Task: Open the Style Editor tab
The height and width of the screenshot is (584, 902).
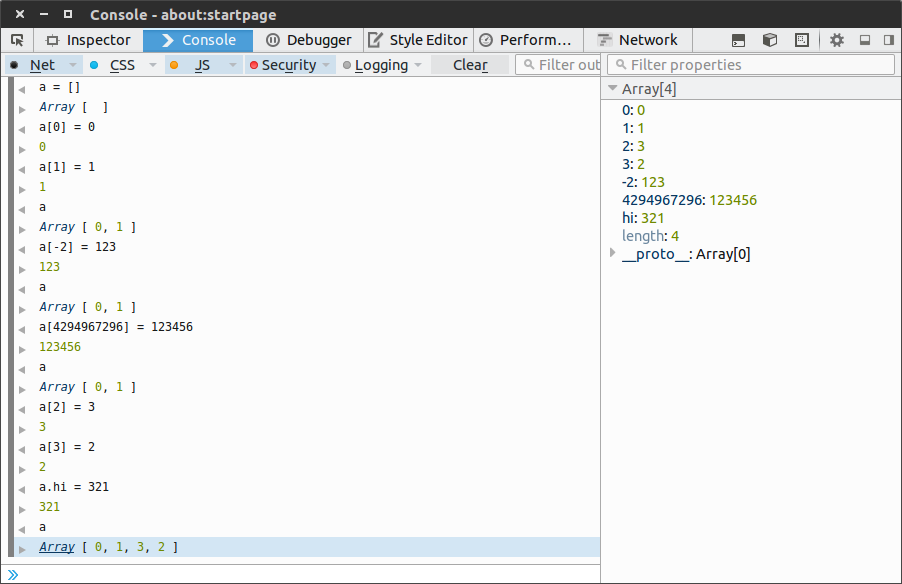Action: 418,40
